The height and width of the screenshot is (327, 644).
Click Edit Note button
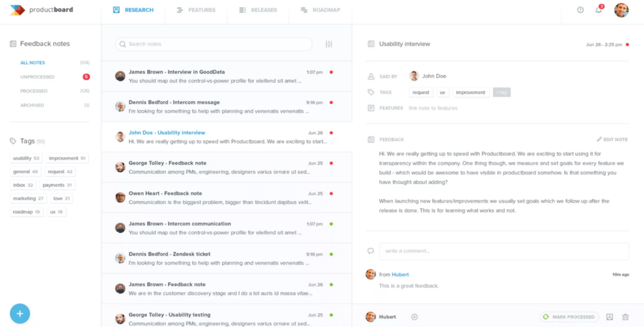tap(612, 140)
